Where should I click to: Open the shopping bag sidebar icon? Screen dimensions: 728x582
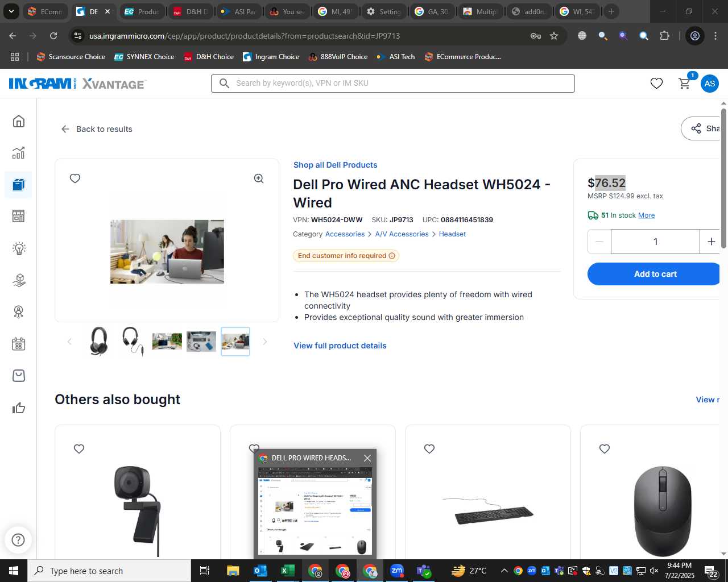pyautogui.click(x=19, y=376)
